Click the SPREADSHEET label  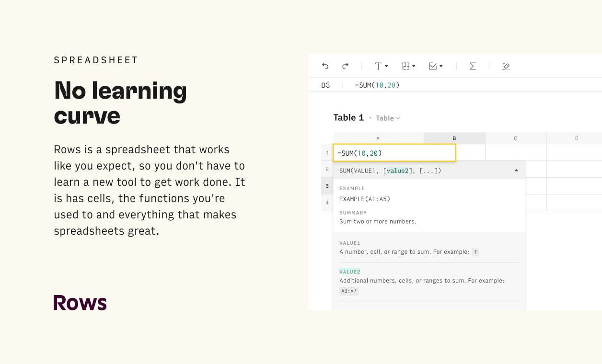pos(96,60)
